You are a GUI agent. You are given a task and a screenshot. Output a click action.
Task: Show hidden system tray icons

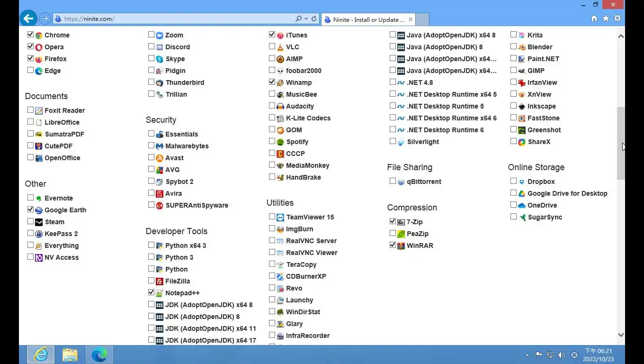tap(528, 355)
